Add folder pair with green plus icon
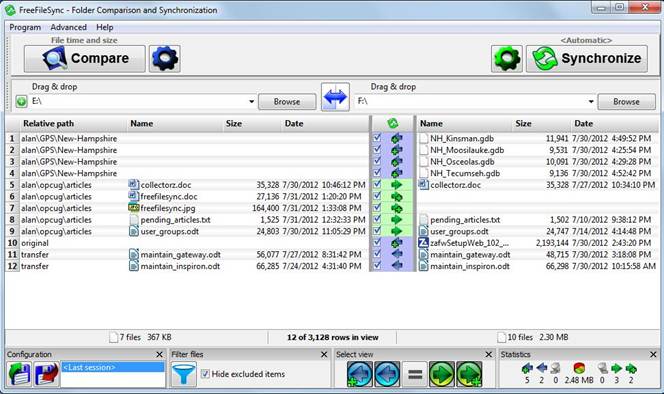 click(x=21, y=102)
